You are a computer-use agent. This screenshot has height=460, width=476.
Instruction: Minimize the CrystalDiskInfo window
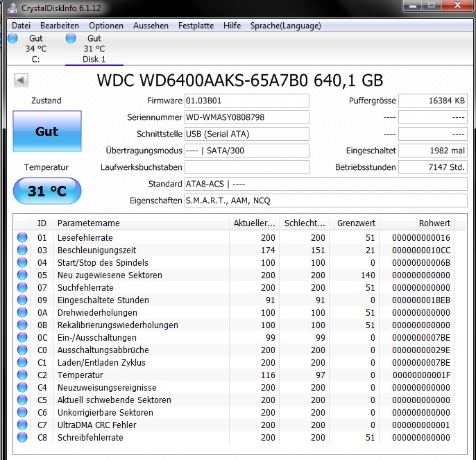pyautogui.click(x=413, y=6)
